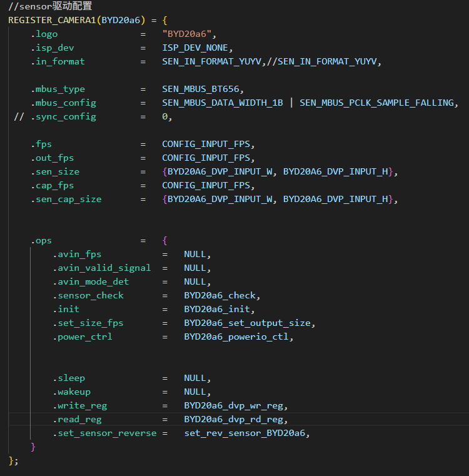This screenshot has height=476, width=469.
Task: Select NULL on the .avin_fps line
Action: (x=195, y=255)
